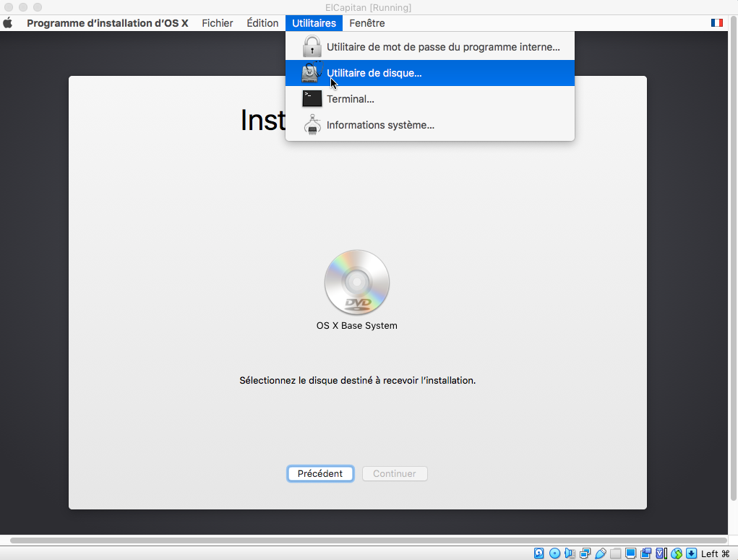Select the OS X Base System DVD disk
This screenshot has width=738, height=560.
click(x=357, y=283)
